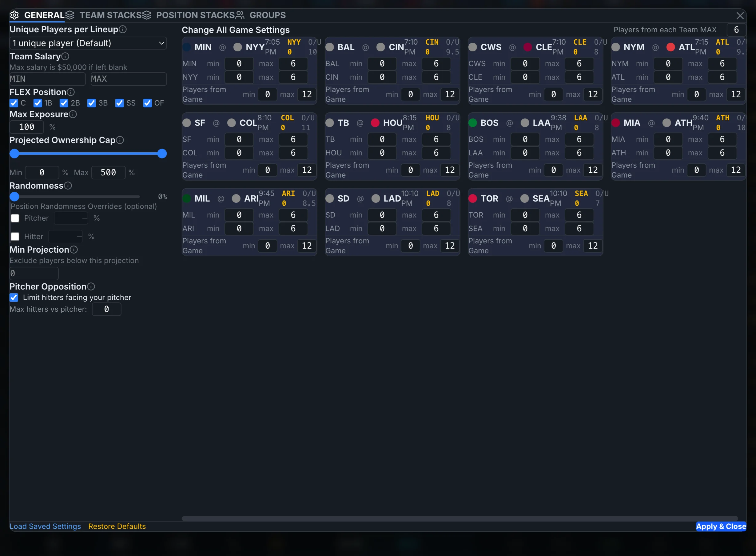756x556 pixels.
Task: Click the Projected Ownership Cap info icon
Action: click(120, 140)
